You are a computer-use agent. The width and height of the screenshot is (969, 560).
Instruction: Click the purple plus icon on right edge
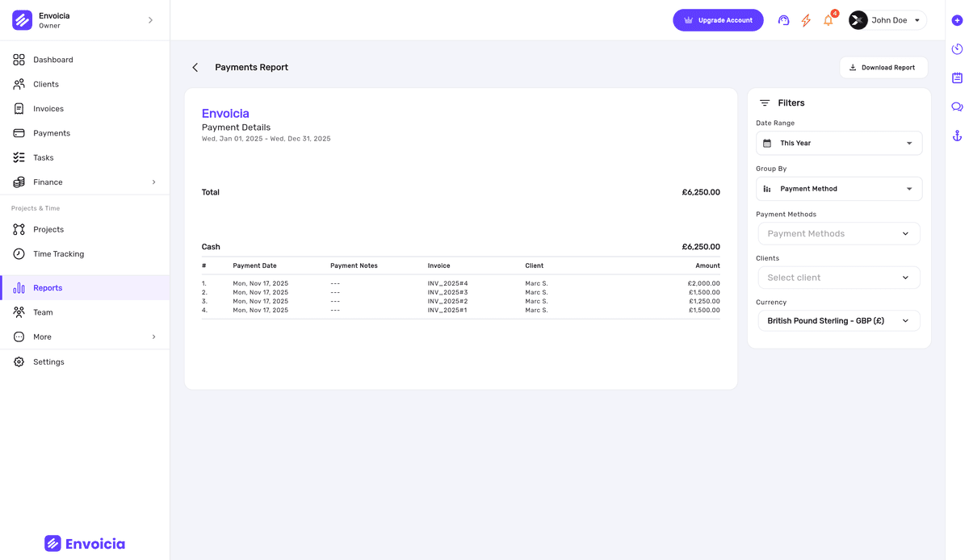pyautogui.click(x=957, y=20)
